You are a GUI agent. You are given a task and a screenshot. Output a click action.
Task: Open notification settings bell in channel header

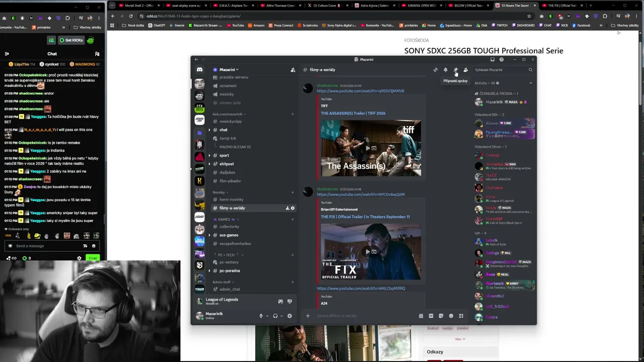tap(445, 70)
